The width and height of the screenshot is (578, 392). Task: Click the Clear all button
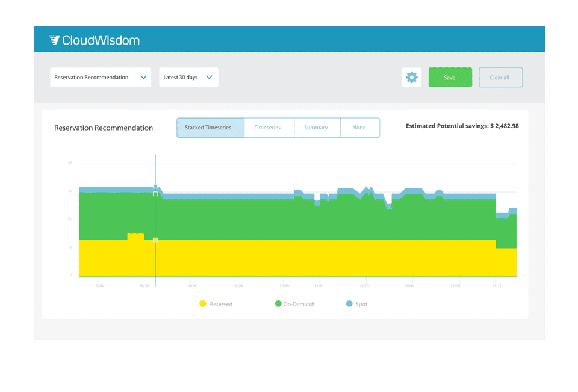pyautogui.click(x=500, y=78)
